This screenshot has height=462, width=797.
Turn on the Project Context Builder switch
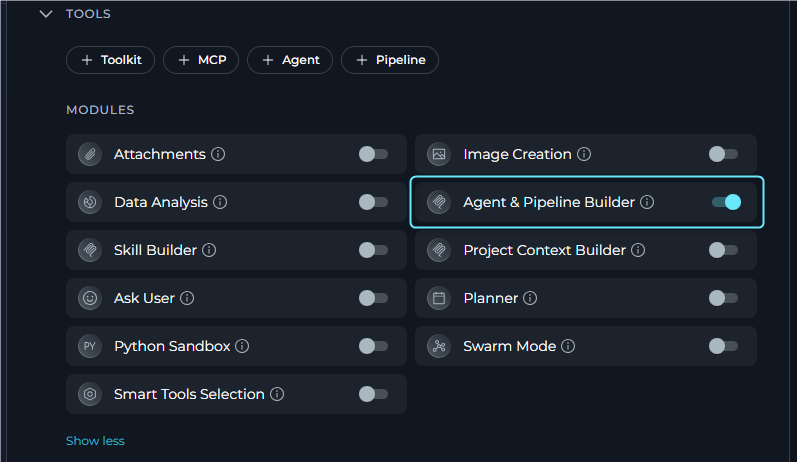coord(723,250)
